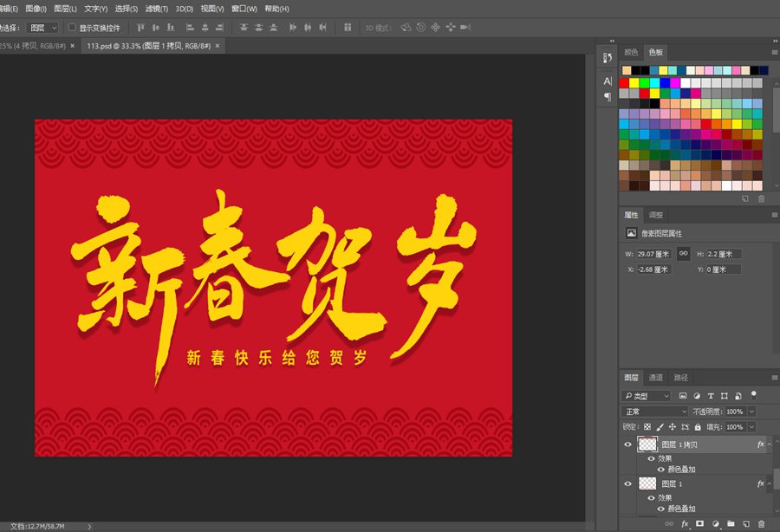Toggle visibility of 图层 1 layer
The width and height of the screenshot is (780, 532).
(628, 483)
